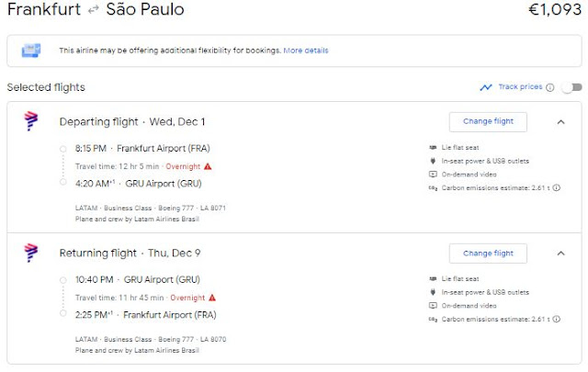Click the departing flight overnight warning icon
588x372 pixels.
[x=209, y=166]
